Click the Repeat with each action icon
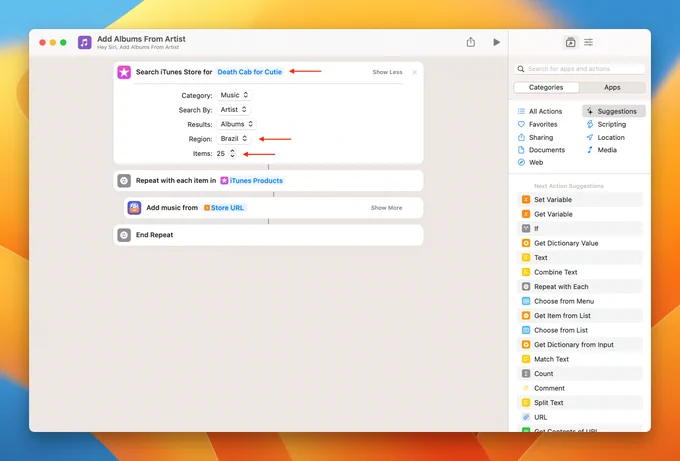 coord(124,180)
